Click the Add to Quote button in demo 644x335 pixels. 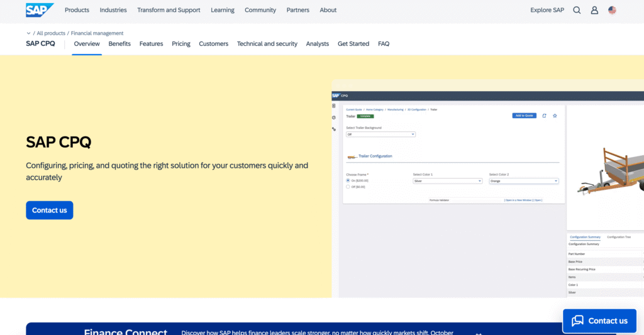click(x=524, y=116)
